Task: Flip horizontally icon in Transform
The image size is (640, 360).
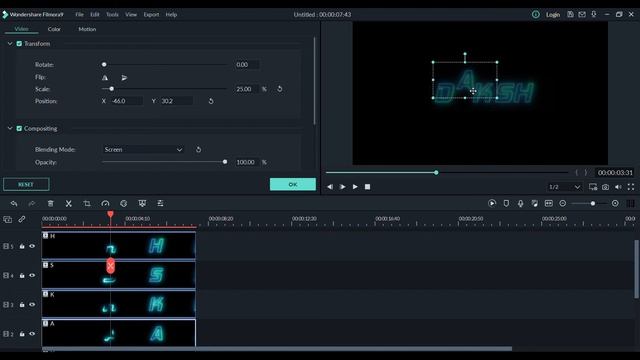Action: click(x=105, y=78)
